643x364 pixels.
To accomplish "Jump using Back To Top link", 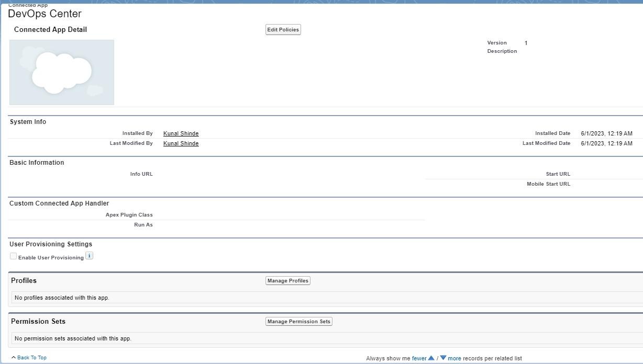I will 32,358.
